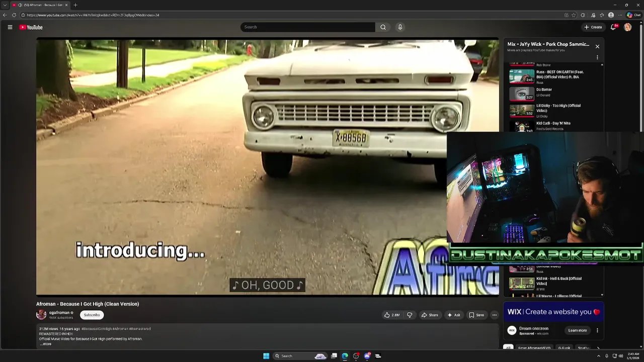Open more video actions ellipsis
644x362 pixels.
(x=494, y=315)
